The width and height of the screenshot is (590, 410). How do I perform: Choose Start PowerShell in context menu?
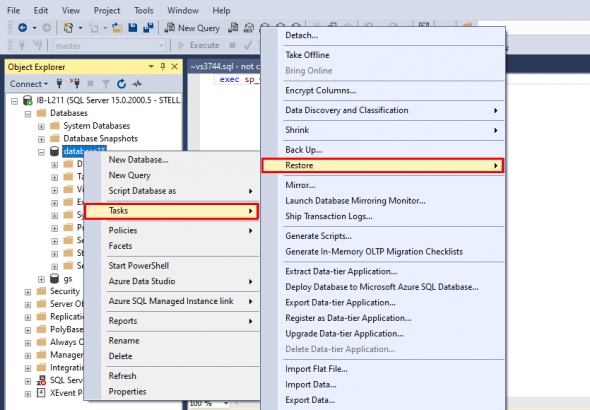coord(172,266)
